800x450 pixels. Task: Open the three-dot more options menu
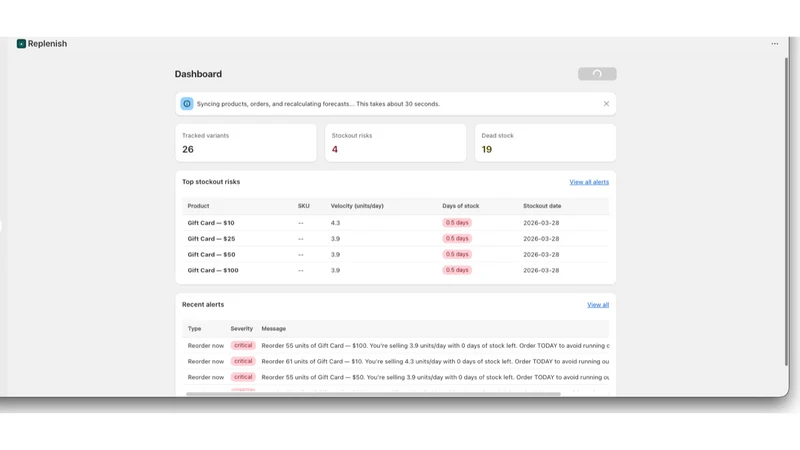(774, 44)
